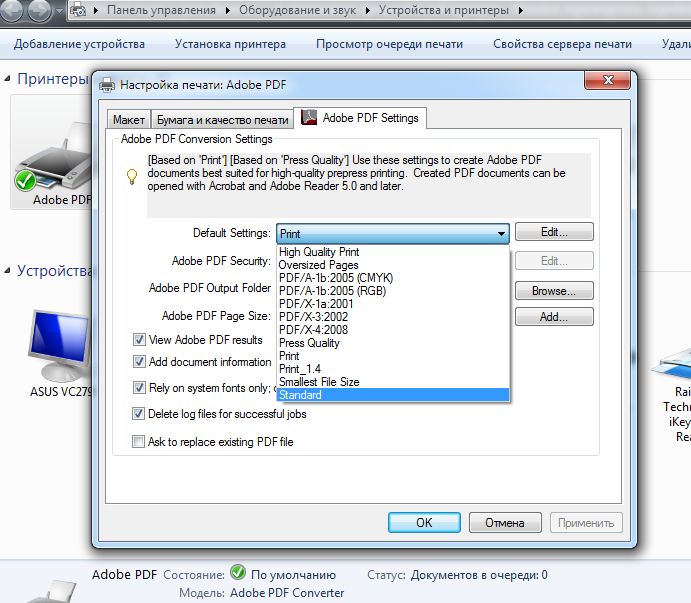Open Свойства сервера печати
The image size is (691, 603).
tap(562, 44)
